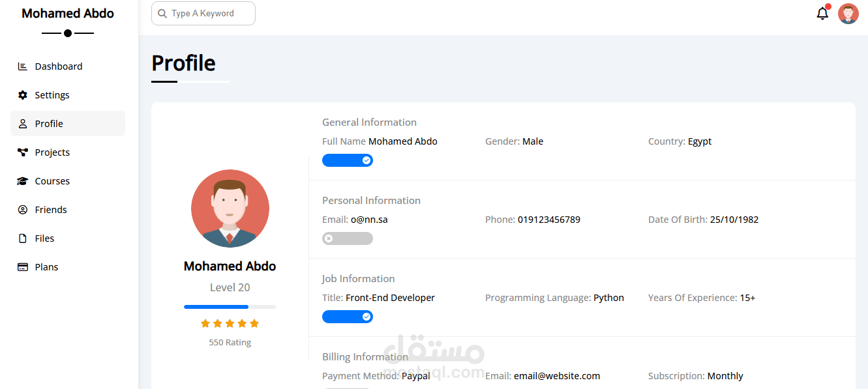Screen dimensions: 868x389
Task: Go to the Settings menu item
Action: 52,95
